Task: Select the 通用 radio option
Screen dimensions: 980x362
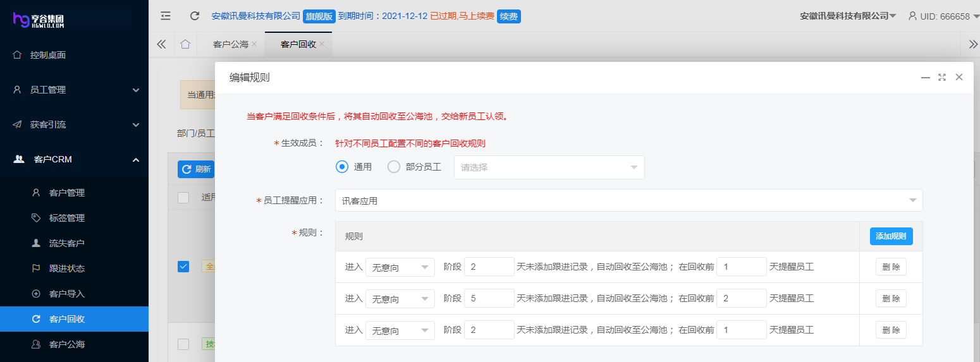Action: [342, 167]
